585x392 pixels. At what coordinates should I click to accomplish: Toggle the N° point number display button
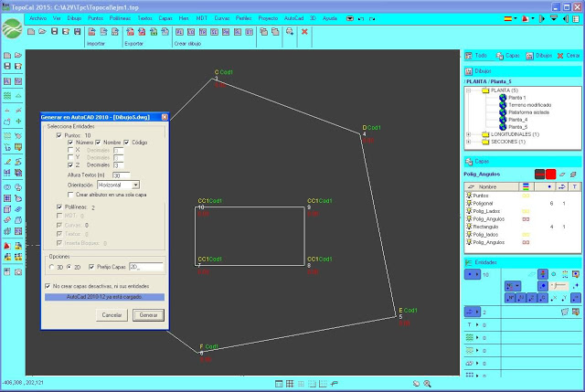point(510,298)
